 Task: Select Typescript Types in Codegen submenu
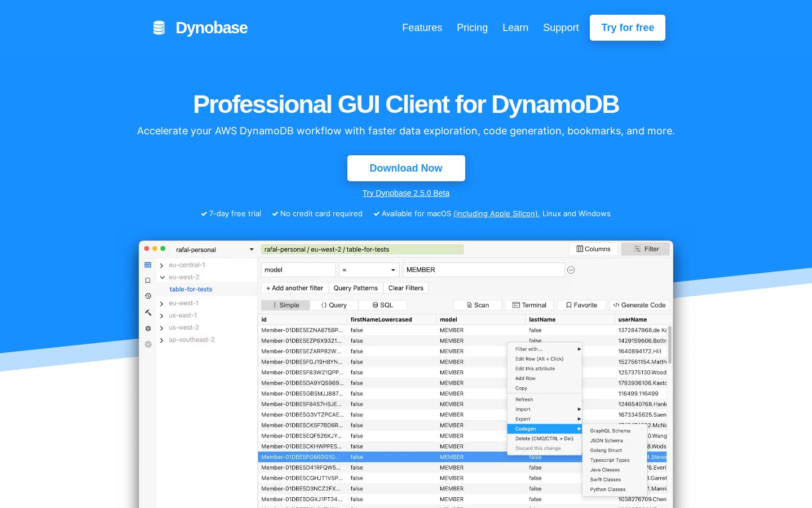615,460
